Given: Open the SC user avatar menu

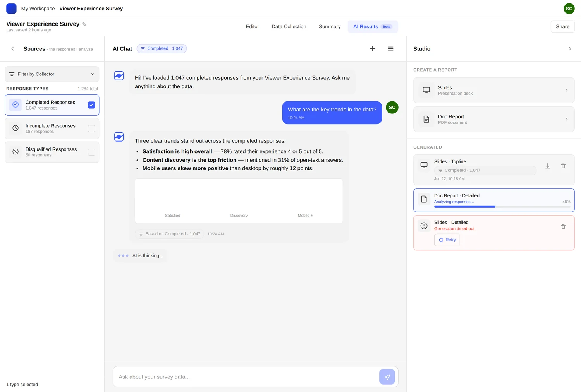Looking at the screenshot, I should tap(569, 8).
